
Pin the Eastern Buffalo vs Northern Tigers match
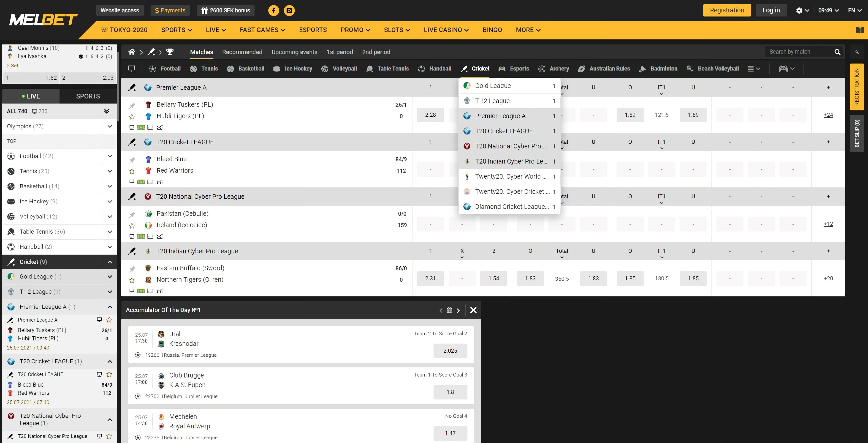click(x=132, y=268)
